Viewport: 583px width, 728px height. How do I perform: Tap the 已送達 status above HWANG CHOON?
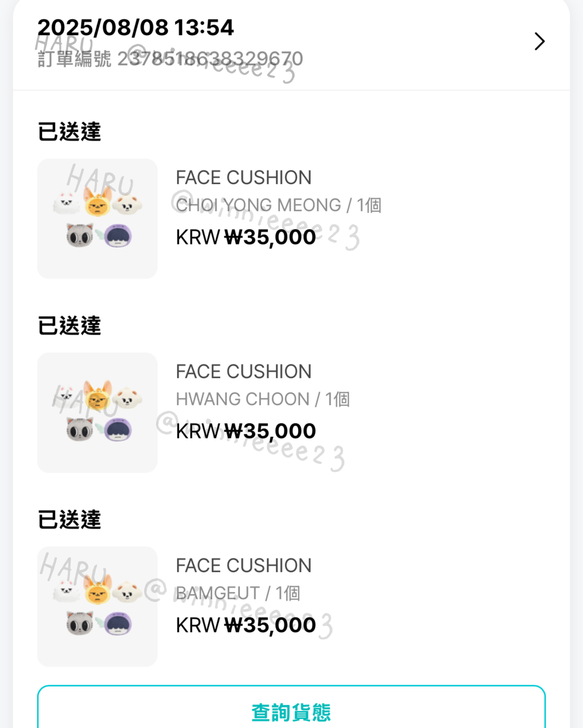(x=69, y=326)
